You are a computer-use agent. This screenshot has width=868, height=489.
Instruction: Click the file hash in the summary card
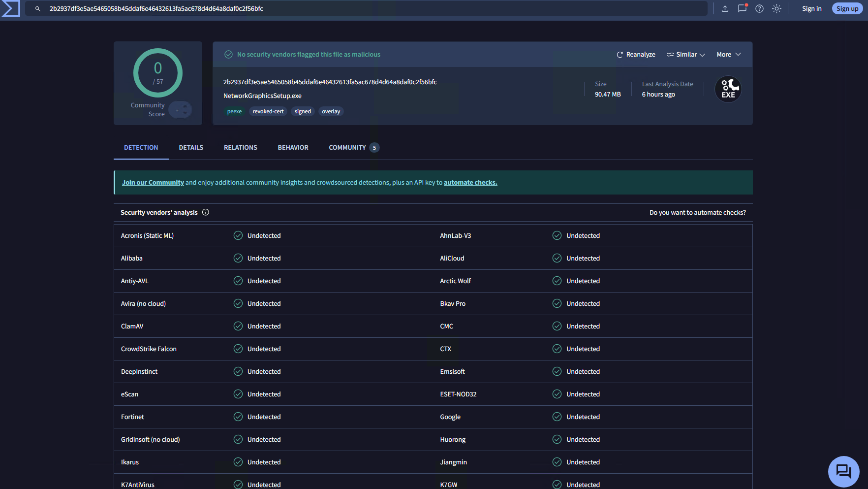click(x=330, y=82)
